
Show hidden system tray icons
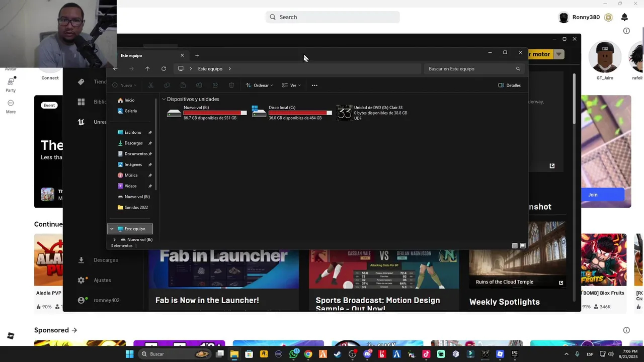(x=567, y=354)
